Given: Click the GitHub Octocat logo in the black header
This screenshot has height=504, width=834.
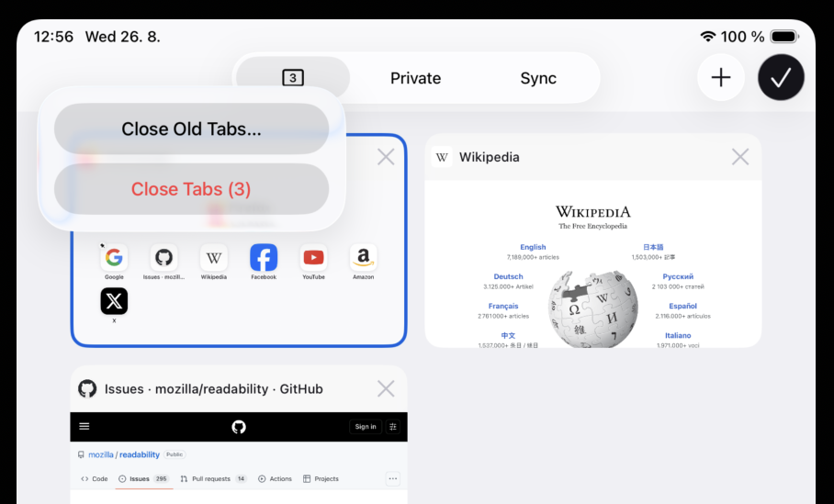Looking at the screenshot, I should pyautogui.click(x=239, y=426).
